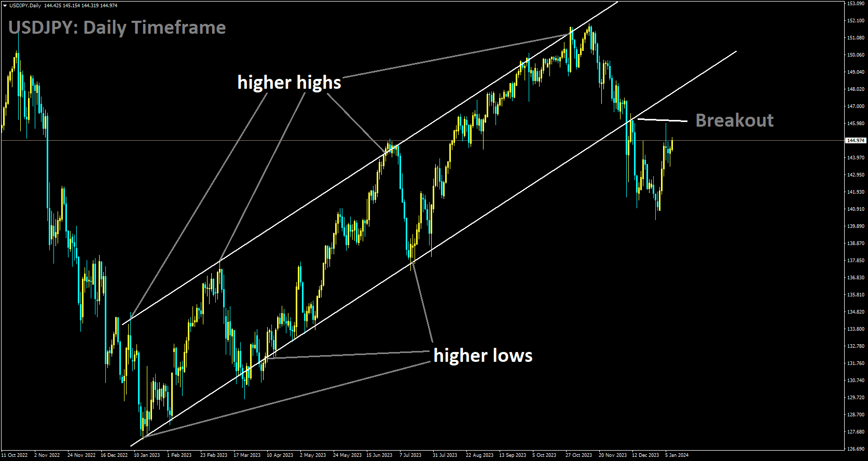Select the 'USDJPY: Daily Timeframe' title text
This screenshot has width=868, height=461.
117,28
